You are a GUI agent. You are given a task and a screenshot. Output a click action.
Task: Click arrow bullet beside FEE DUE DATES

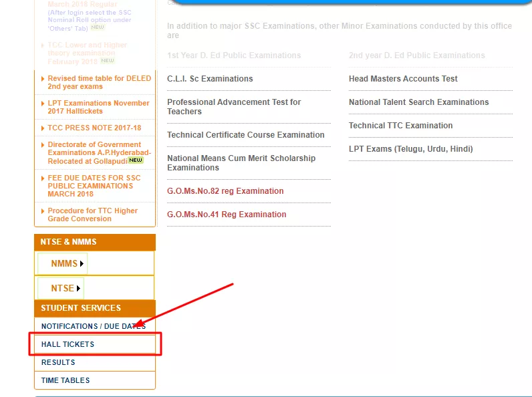tap(42, 178)
